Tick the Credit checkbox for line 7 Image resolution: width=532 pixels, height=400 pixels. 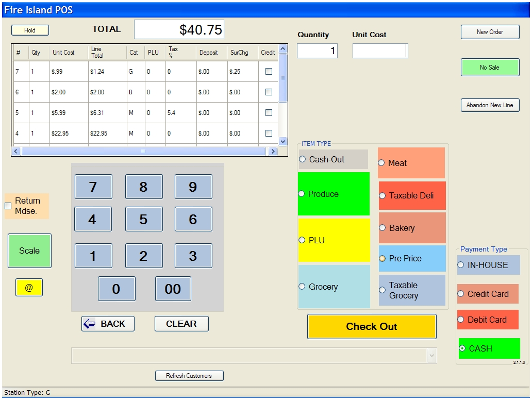click(269, 72)
